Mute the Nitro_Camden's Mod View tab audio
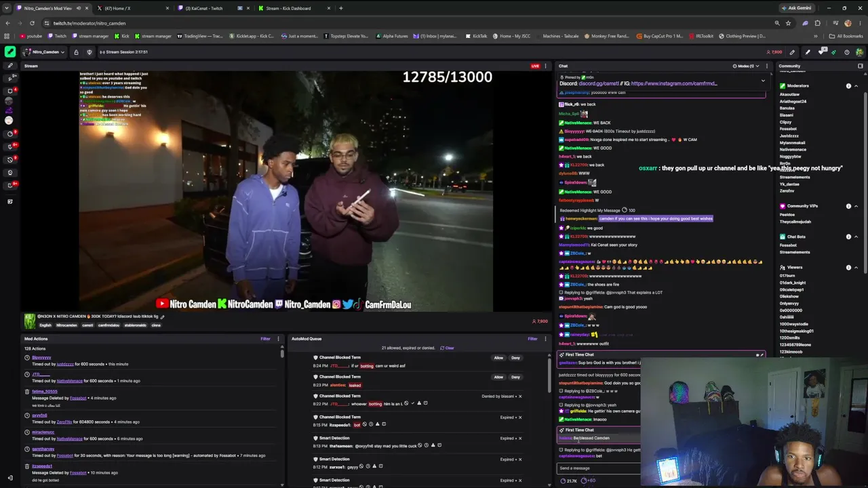Image resolution: width=868 pixels, height=488 pixels. coord(79,8)
